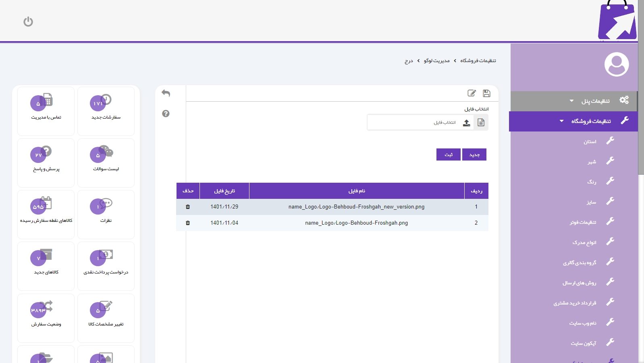Viewport: 644px width, 363px height.
Task: Click the back arrow icon
Action: (166, 93)
